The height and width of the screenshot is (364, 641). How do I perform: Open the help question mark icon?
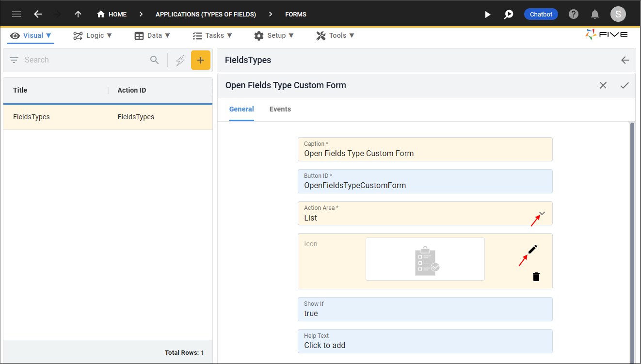point(574,15)
